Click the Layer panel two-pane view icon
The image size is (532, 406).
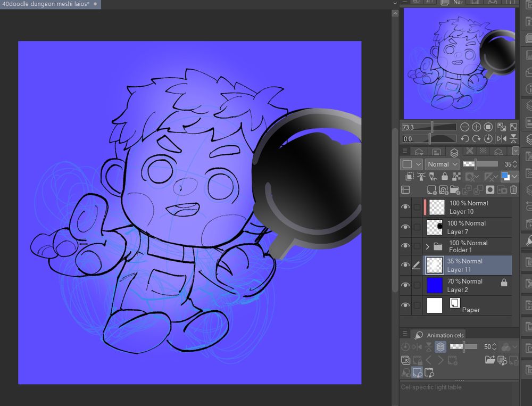(x=405, y=190)
